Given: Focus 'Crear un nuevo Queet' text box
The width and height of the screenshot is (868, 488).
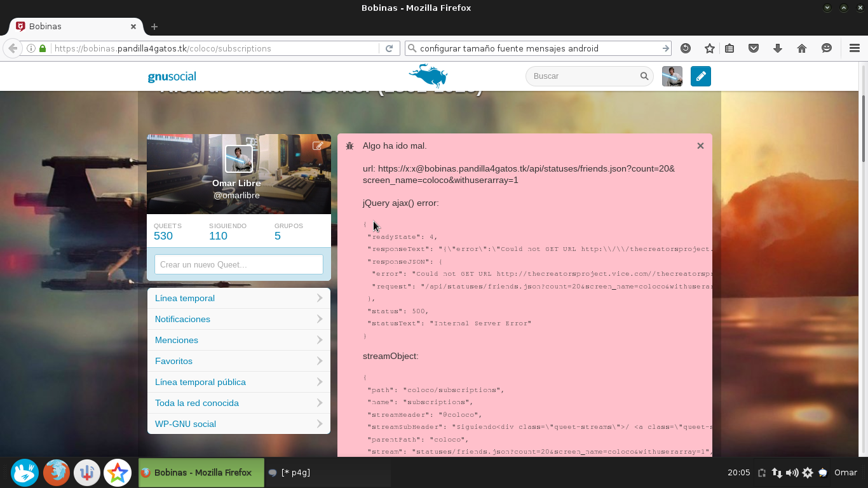Looking at the screenshot, I should pyautogui.click(x=239, y=264).
